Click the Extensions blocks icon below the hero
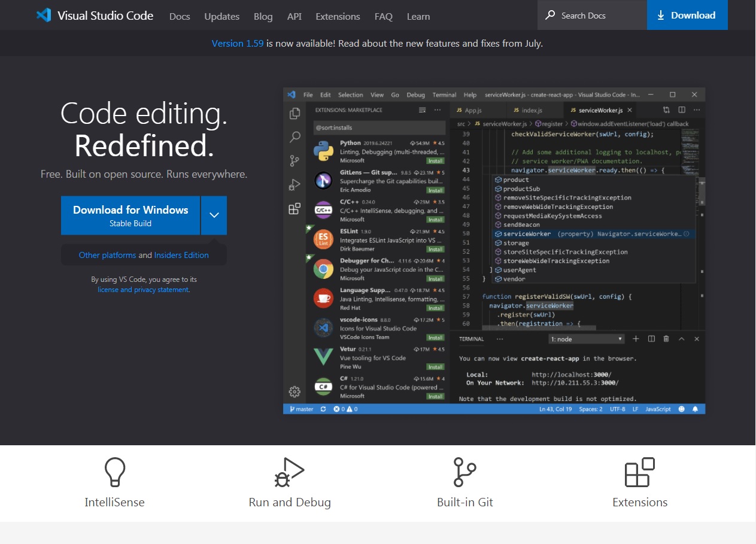756x544 pixels. [x=639, y=472]
